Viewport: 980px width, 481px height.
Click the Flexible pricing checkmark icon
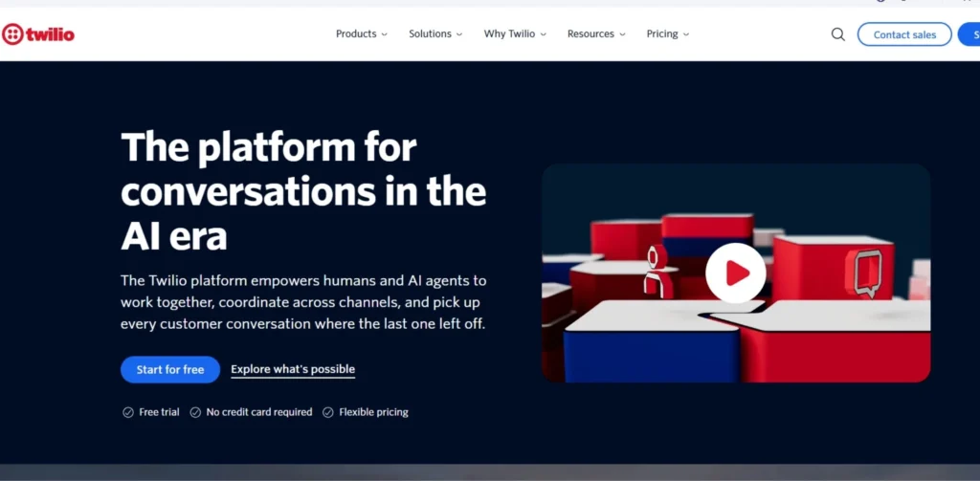(x=328, y=412)
